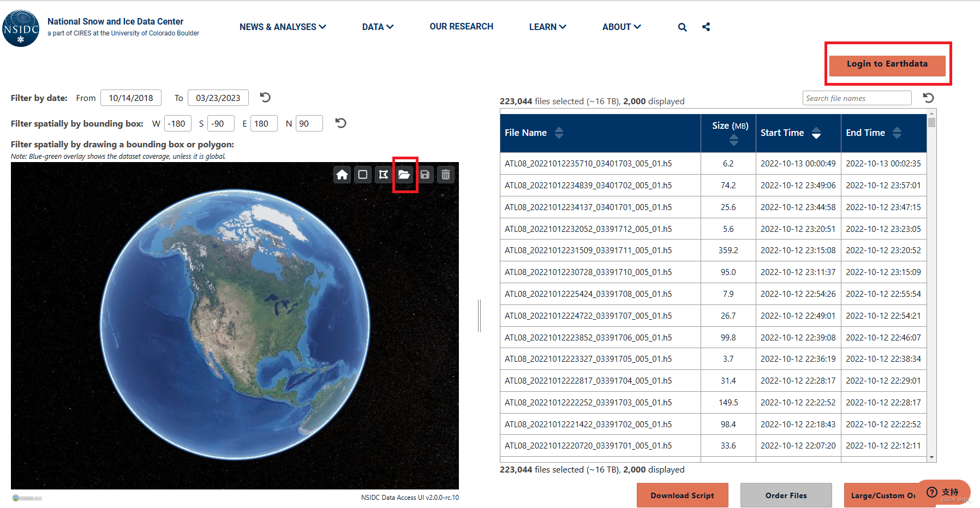
Task: Toggle sorting on the Start Time column
Action: pyautogui.click(x=816, y=133)
